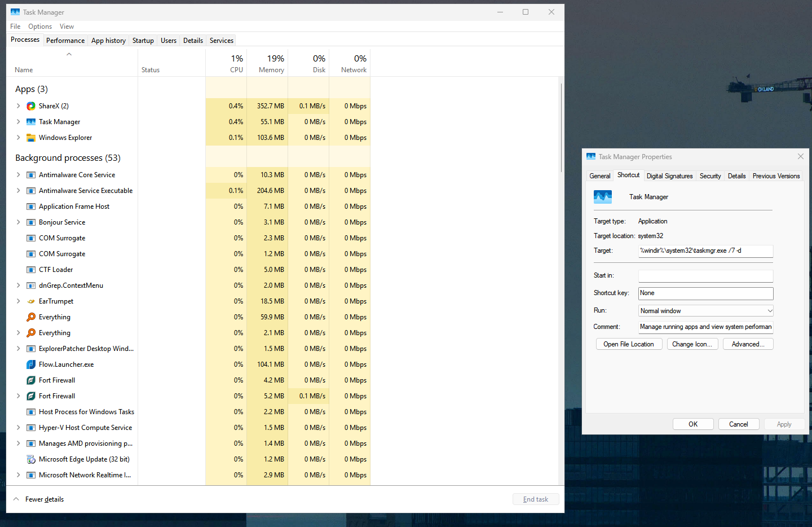
Task: Click the Comment input field
Action: pyautogui.click(x=705, y=327)
